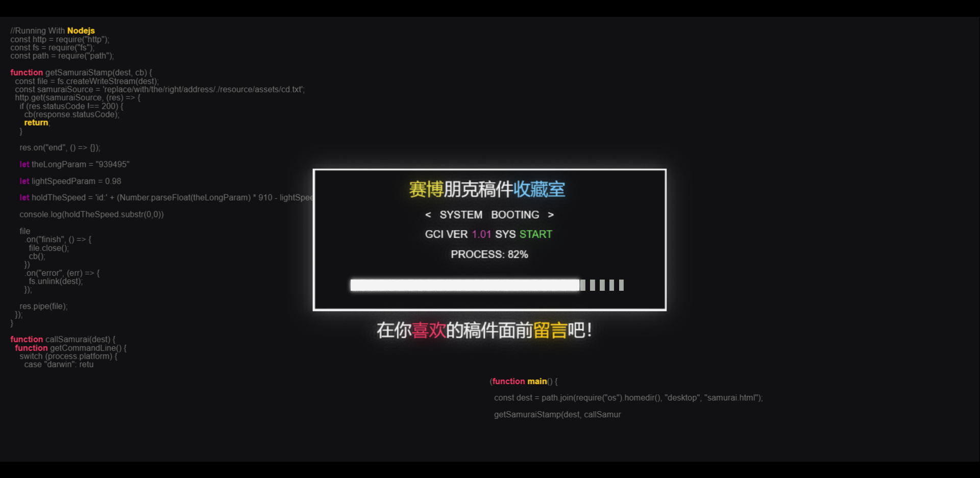Click the boot progress bar
The width and height of the screenshot is (980, 478).
point(487,285)
